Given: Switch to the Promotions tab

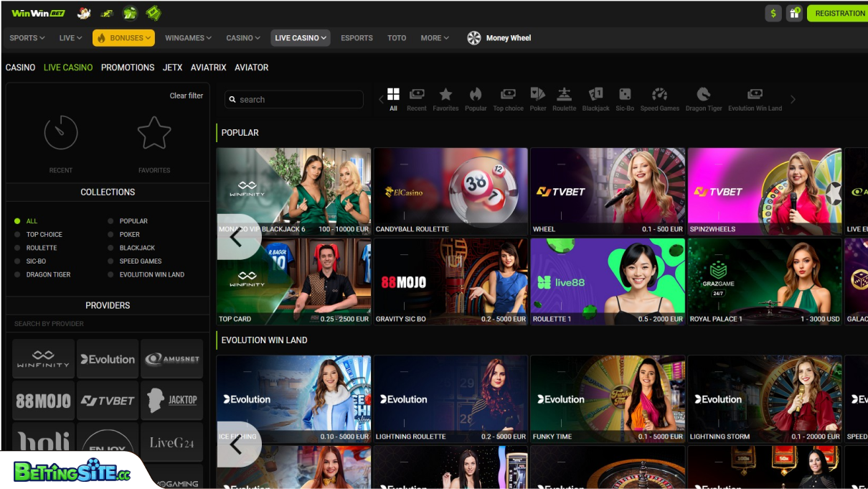Looking at the screenshot, I should pos(128,67).
